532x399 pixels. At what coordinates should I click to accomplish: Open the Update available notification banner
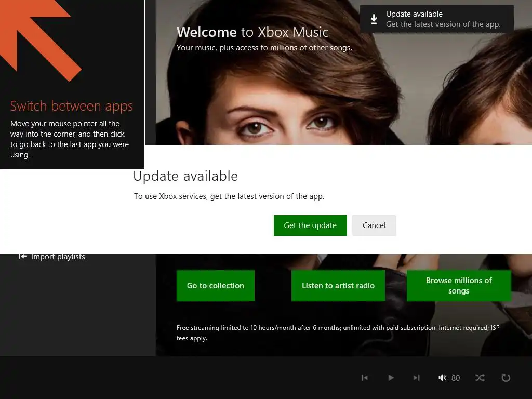(x=436, y=19)
